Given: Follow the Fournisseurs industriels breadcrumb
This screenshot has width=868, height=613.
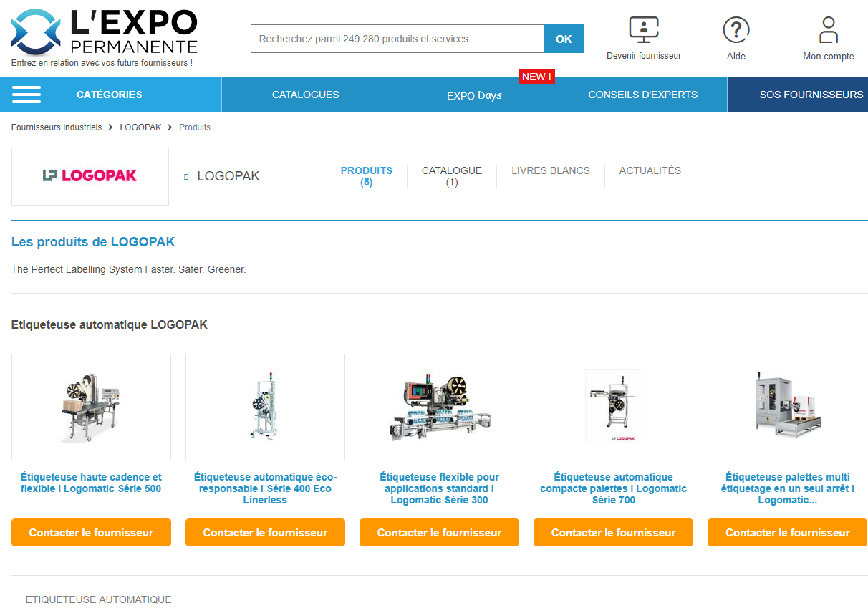Looking at the screenshot, I should point(57,127).
